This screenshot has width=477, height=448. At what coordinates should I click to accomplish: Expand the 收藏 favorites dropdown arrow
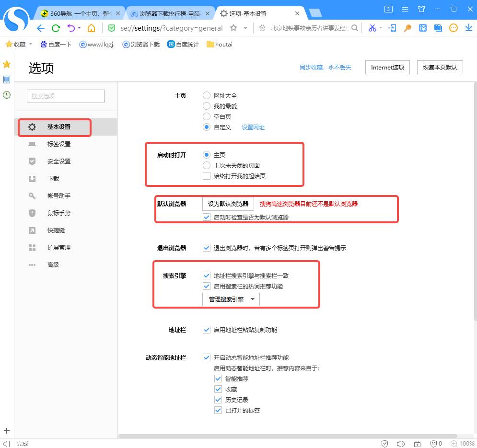click(30, 44)
